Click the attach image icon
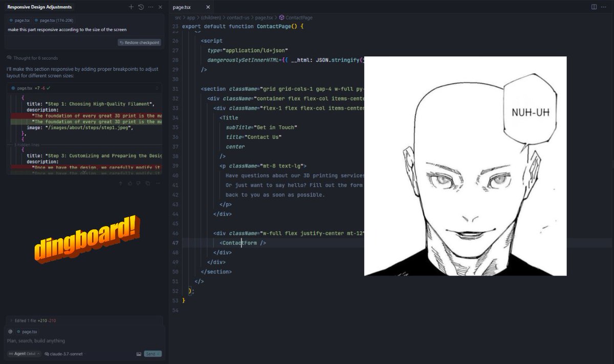 pyautogui.click(x=139, y=354)
